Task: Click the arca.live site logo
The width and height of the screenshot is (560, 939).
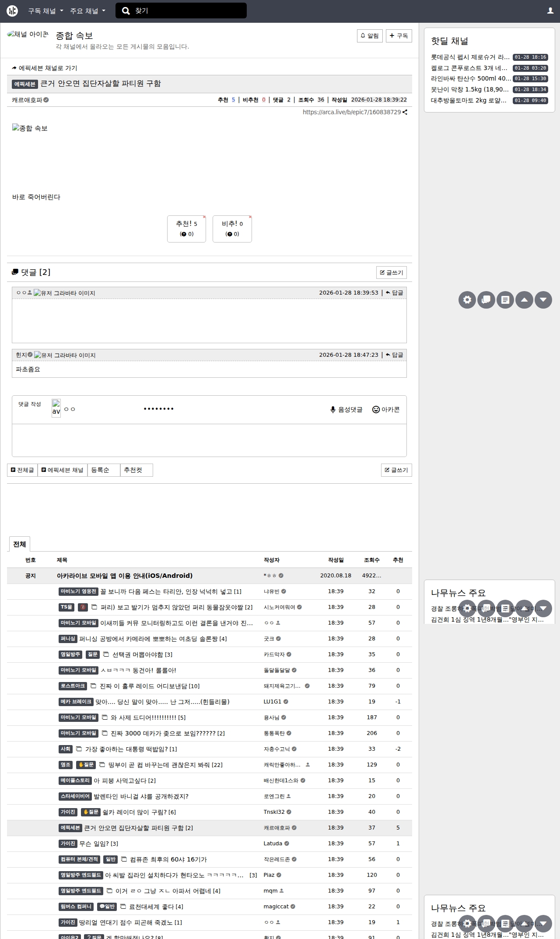Action: point(12,11)
